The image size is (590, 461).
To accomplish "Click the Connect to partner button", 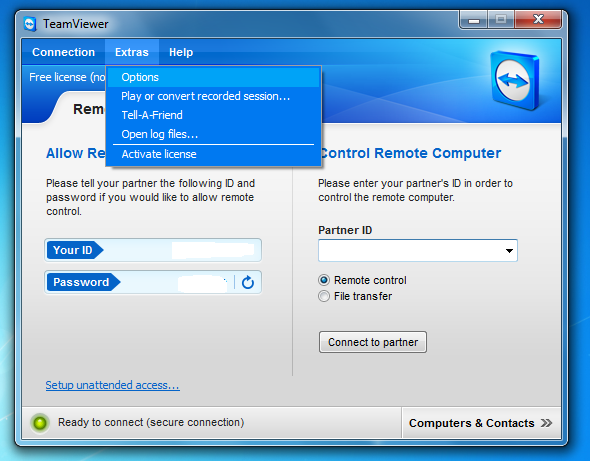I will click(x=373, y=342).
